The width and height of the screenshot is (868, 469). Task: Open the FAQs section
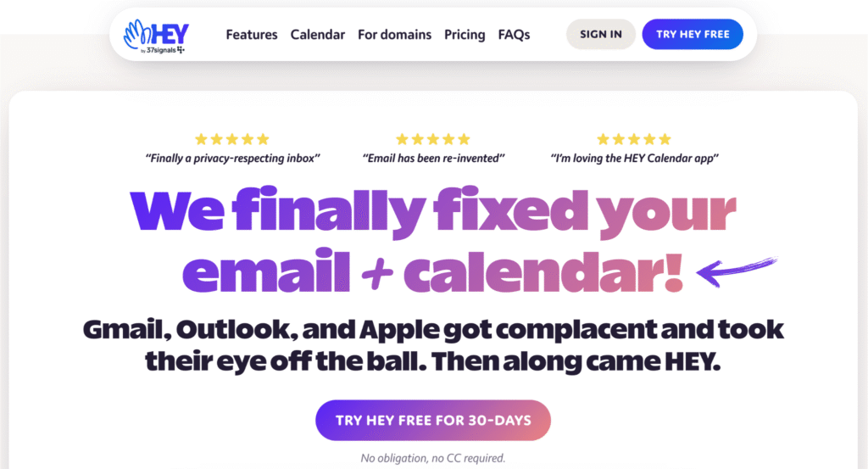[514, 35]
